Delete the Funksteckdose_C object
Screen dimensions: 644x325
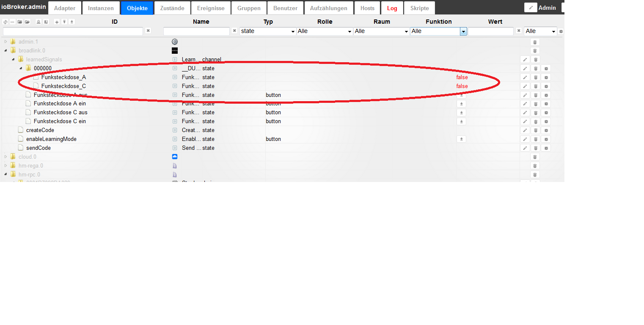pos(535,86)
